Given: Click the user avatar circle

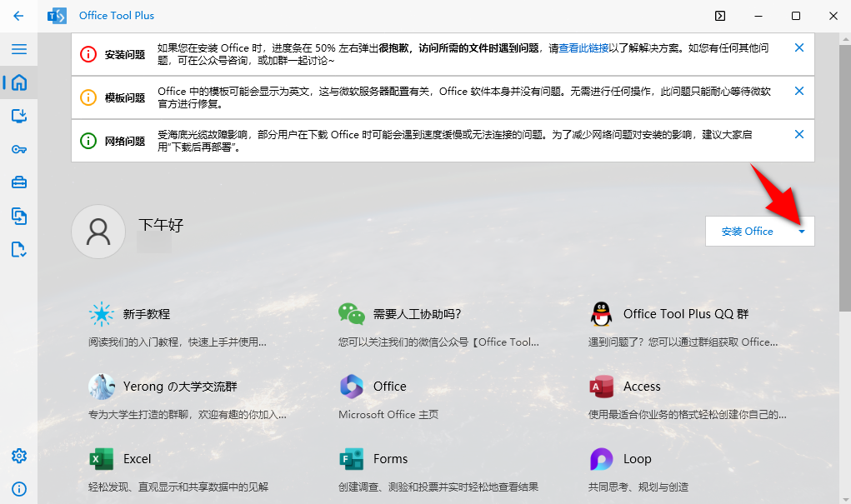Looking at the screenshot, I should click(98, 232).
